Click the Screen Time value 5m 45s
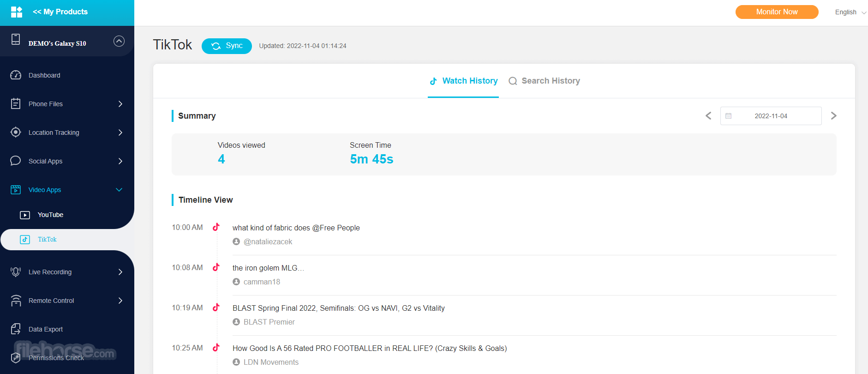 pyautogui.click(x=371, y=159)
